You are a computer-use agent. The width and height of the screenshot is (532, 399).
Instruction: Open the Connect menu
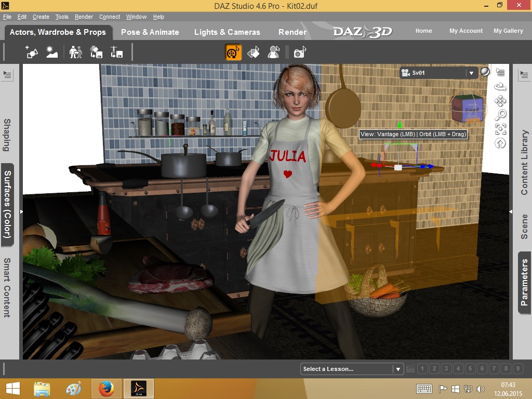coord(110,17)
